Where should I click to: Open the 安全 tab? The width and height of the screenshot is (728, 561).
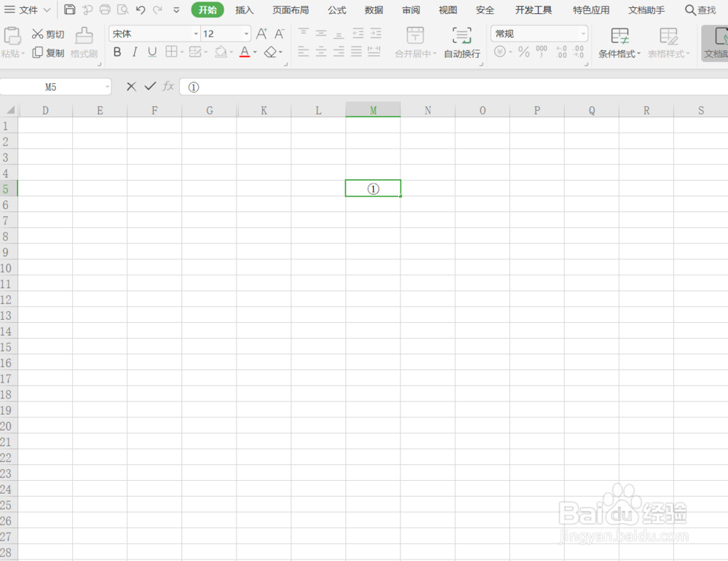[x=485, y=9]
